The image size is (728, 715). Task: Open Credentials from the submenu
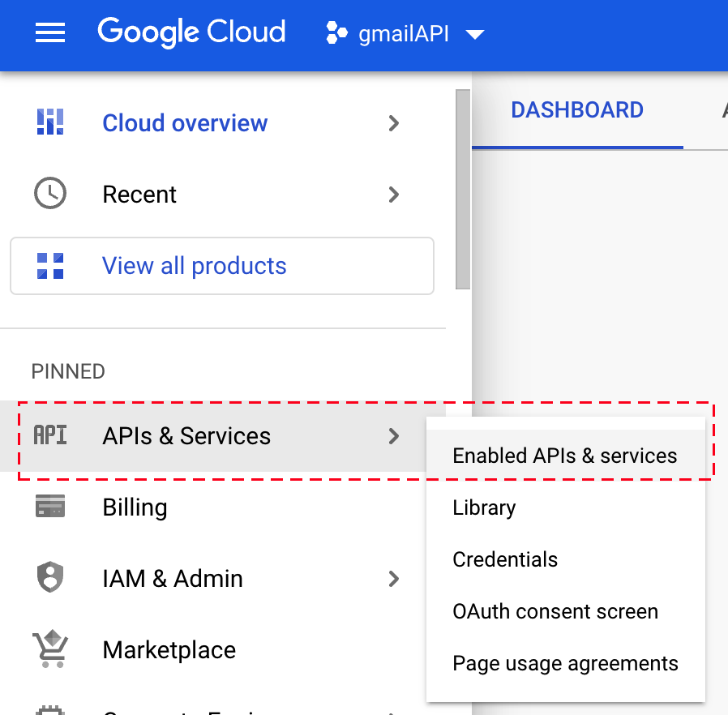click(565, 560)
